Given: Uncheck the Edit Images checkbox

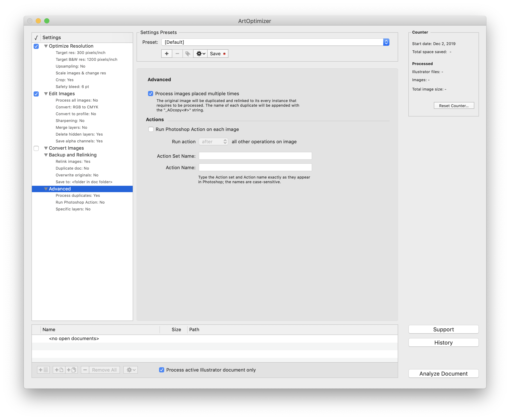Looking at the screenshot, I should coord(36,94).
